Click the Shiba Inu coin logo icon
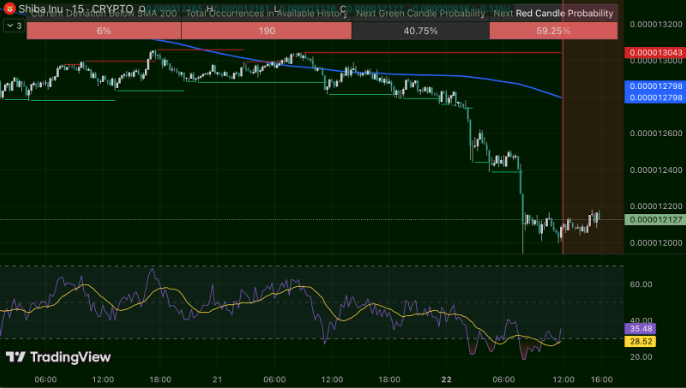 pos(10,8)
